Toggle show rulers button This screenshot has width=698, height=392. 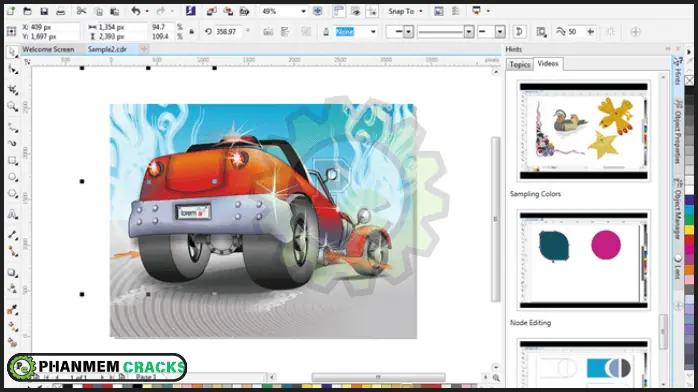pyautogui.click(x=339, y=11)
